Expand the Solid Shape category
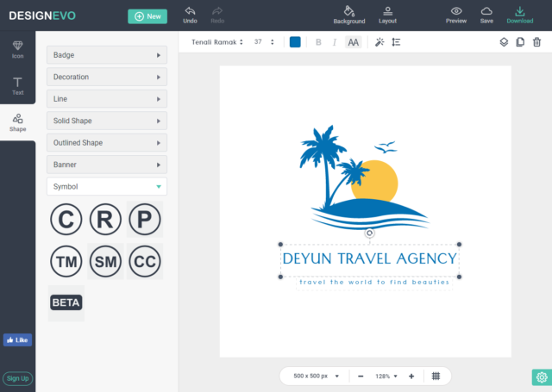 pyautogui.click(x=107, y=121)
